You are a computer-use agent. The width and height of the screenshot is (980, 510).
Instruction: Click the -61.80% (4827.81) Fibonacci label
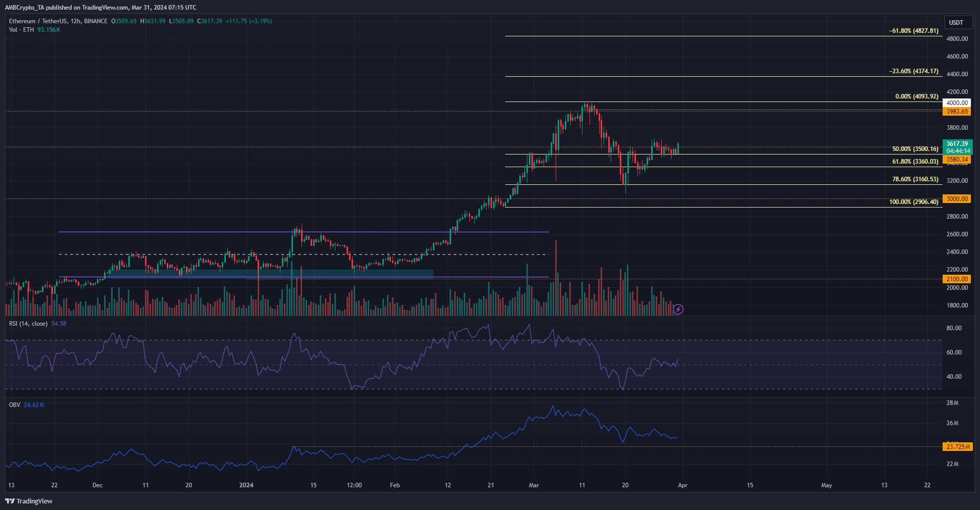pyautogui.click(x=914, y=31)
